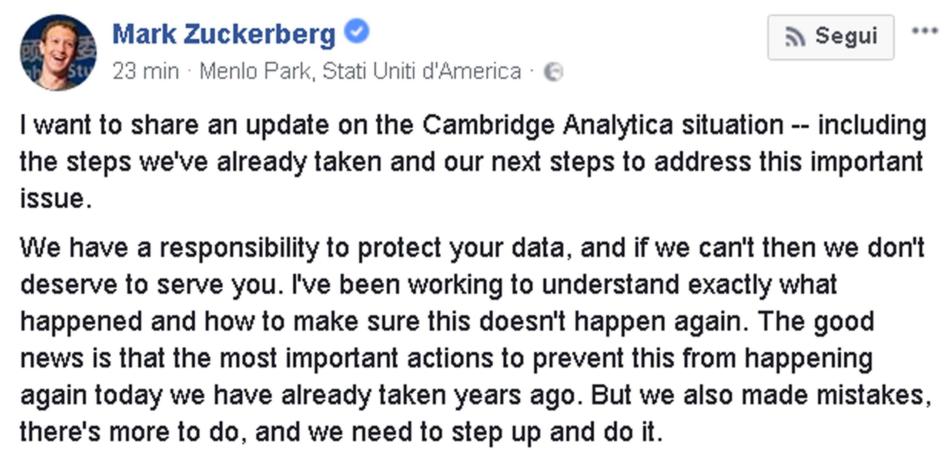Open the Menlo Park, Stati Uniti d'America location
The height and width of the screenshot is (450, 950).
click(360, 71)
